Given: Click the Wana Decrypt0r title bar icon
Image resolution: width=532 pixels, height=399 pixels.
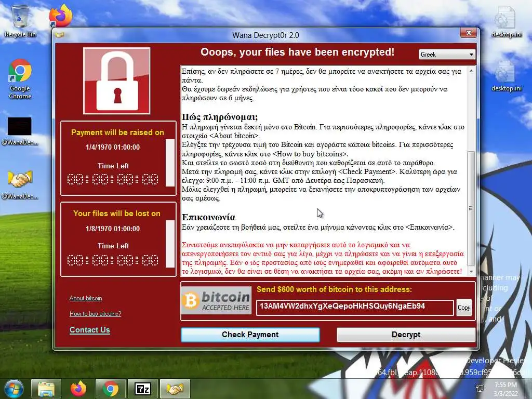Looking at the screenshot, I should pos(60,35).
